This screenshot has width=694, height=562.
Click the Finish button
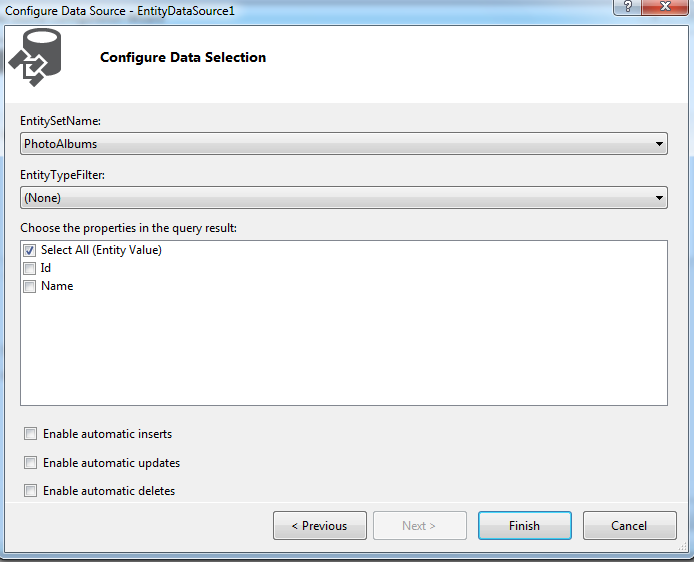click(524, 526)
